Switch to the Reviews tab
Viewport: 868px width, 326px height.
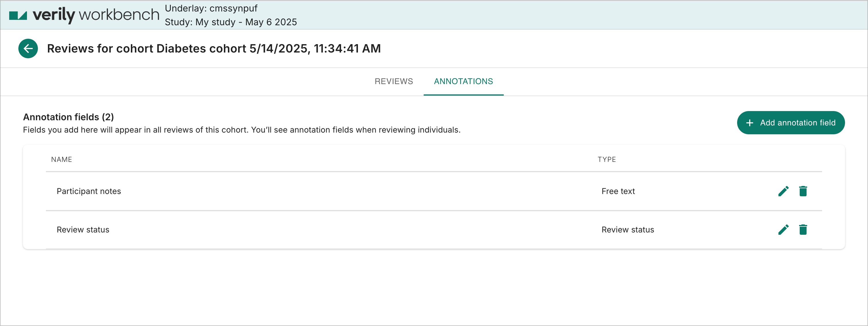[394, 81]
